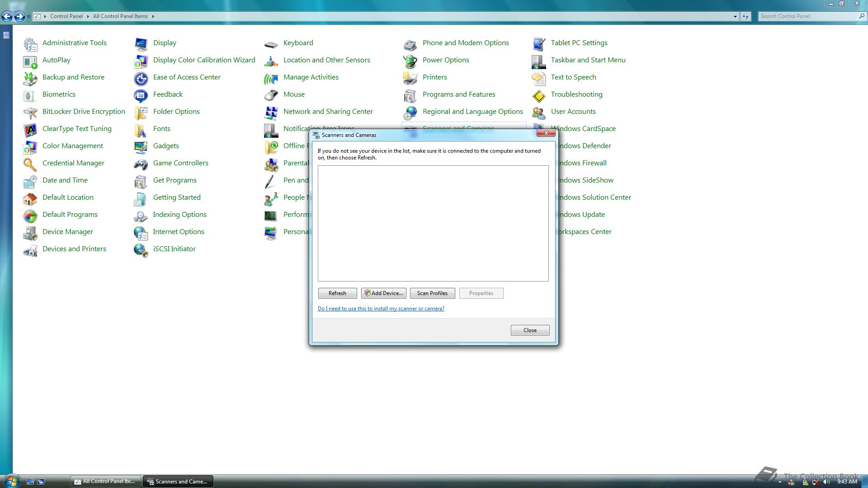Launch Display Color Calibration Wizard icon
Screen dimensions: 868x488
141,61
